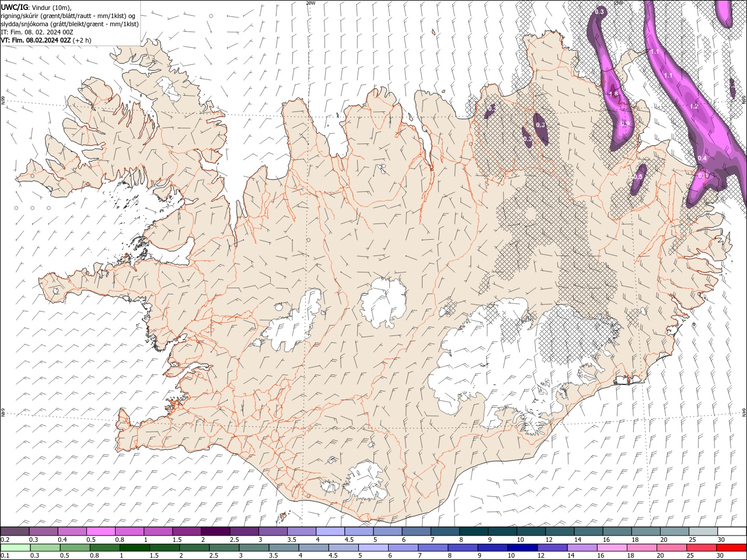Screen dimensions: 747x560
Task: Select the navy blue swatch labeled 10 in lower legend
Action: coord(522,548)
